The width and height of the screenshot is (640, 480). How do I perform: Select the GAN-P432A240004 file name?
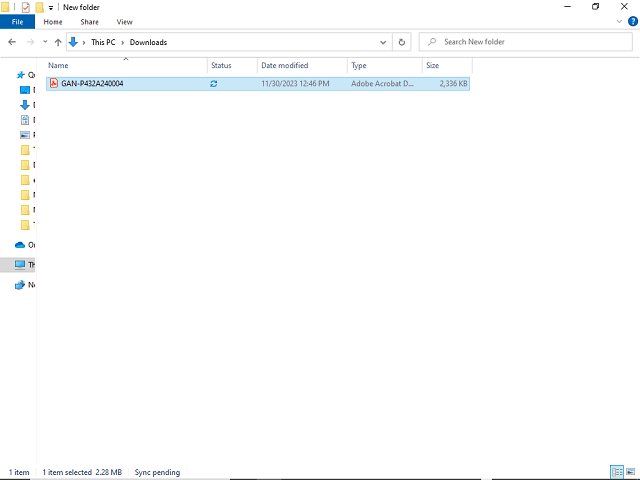click(92, 84)
